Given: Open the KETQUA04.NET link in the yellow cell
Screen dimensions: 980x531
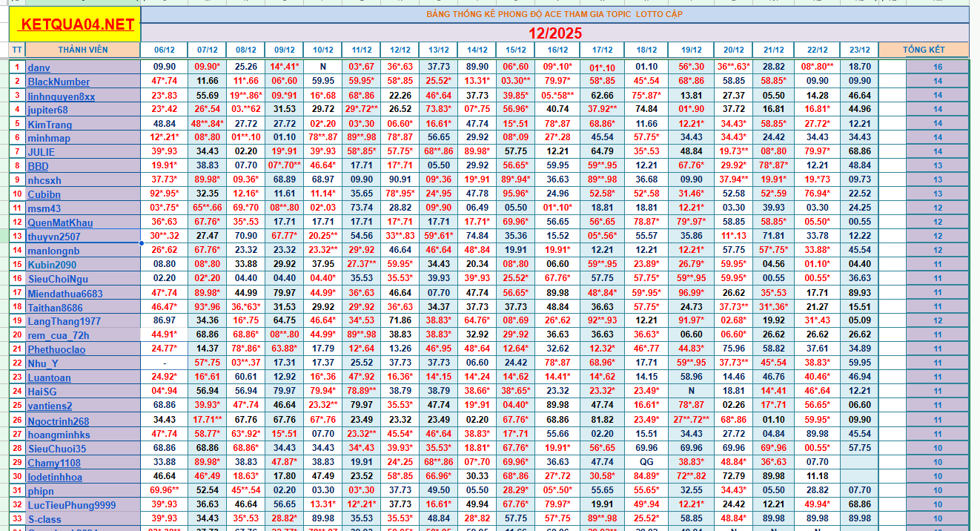Looking at the screenshot, I should 78,24.
